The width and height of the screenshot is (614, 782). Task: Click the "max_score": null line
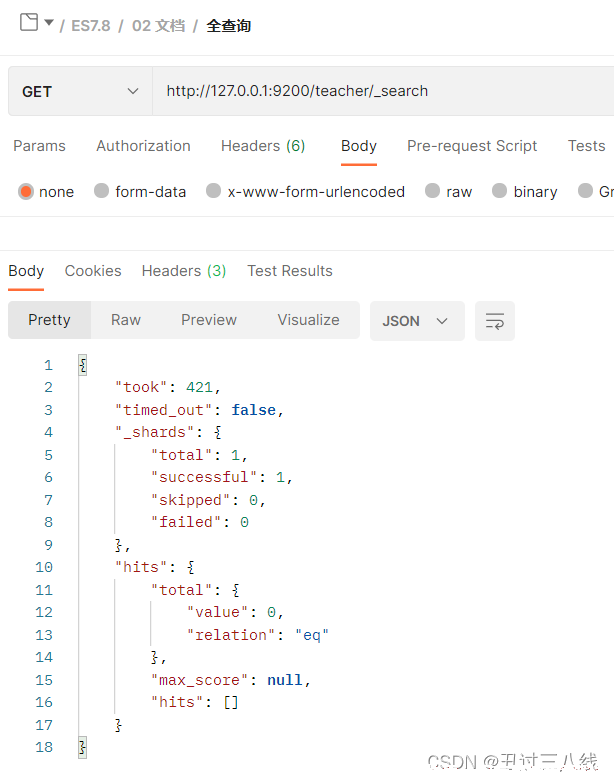coord(230,680)
